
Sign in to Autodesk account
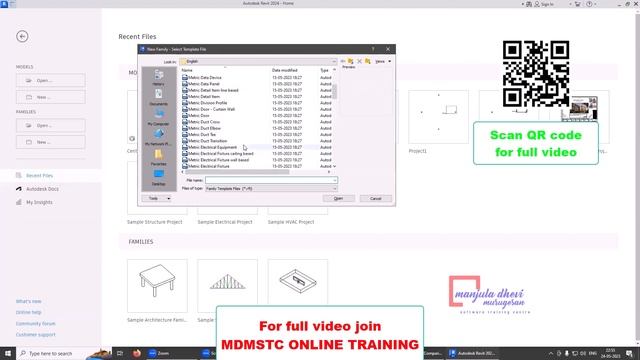pyautogui.click(x=544, y=4)
